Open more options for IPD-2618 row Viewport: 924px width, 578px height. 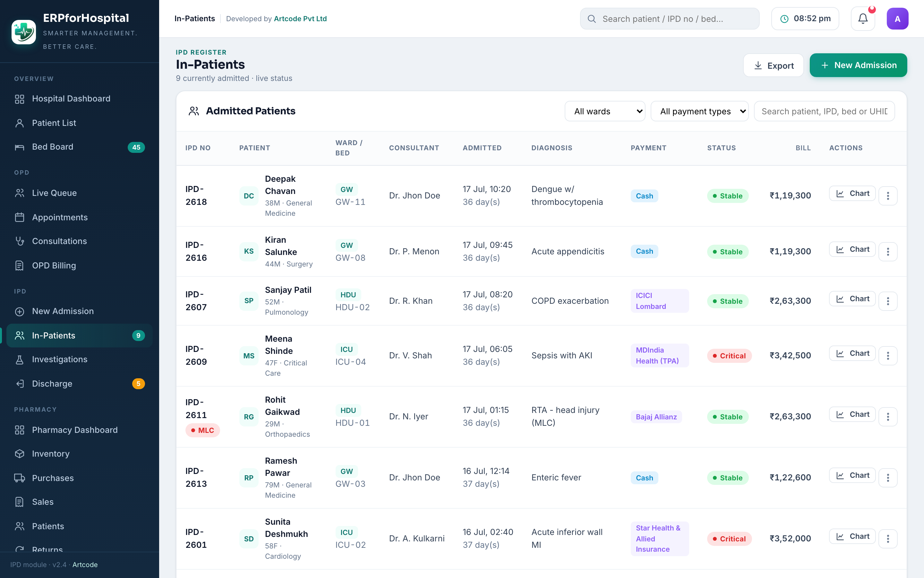pos(888,196)
